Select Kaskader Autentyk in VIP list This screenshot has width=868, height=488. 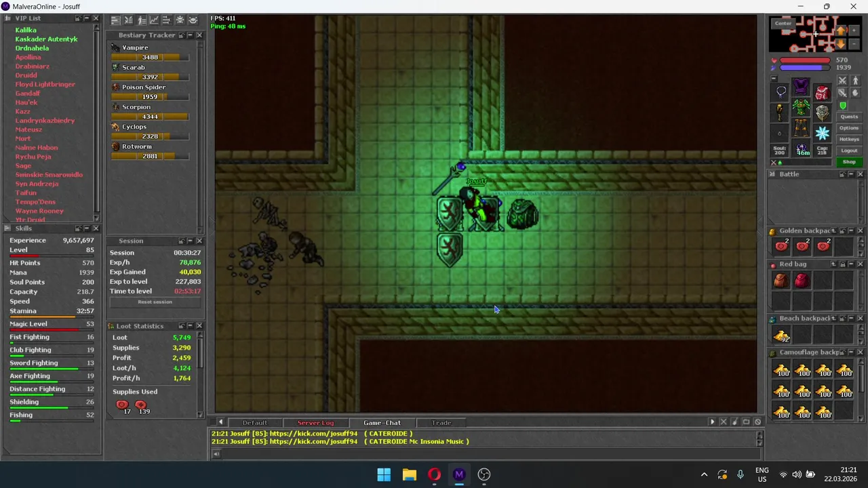[x=46, y=39]
